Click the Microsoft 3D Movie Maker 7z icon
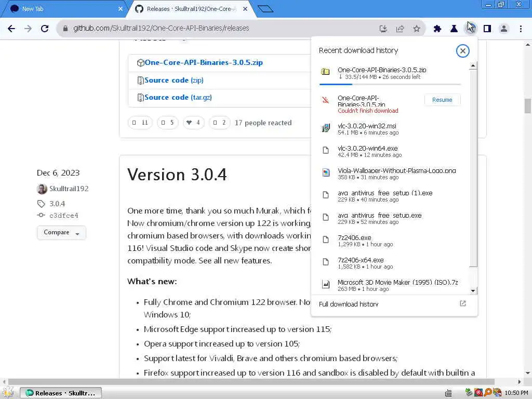 [x=326, y=284]
